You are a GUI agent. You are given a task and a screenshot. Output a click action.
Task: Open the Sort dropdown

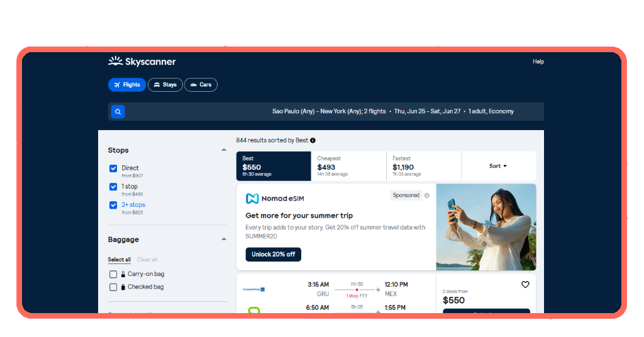pos(498,166)
